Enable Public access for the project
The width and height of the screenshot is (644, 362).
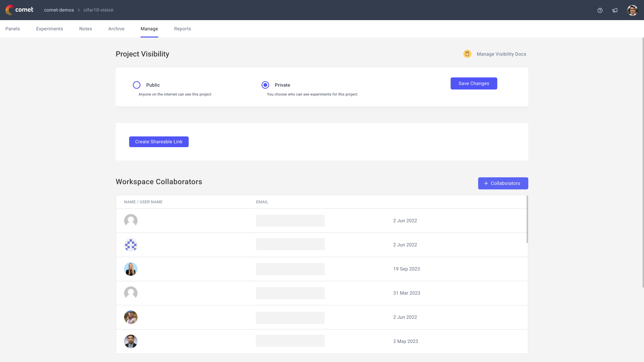(x=137, y=85)
